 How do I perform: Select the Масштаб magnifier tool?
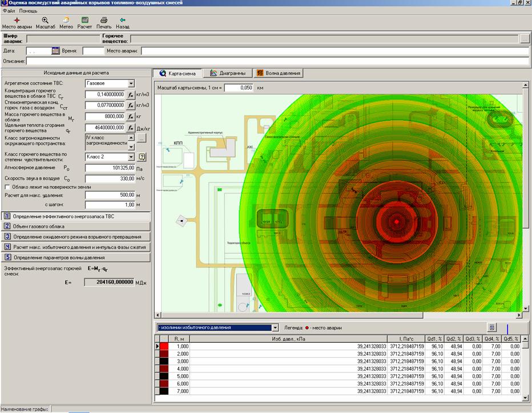[45, 20]
